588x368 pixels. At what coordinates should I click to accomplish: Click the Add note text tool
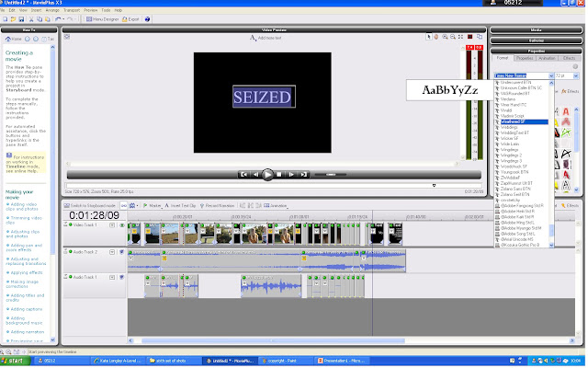pyautogui.click(x=266, y=38)
